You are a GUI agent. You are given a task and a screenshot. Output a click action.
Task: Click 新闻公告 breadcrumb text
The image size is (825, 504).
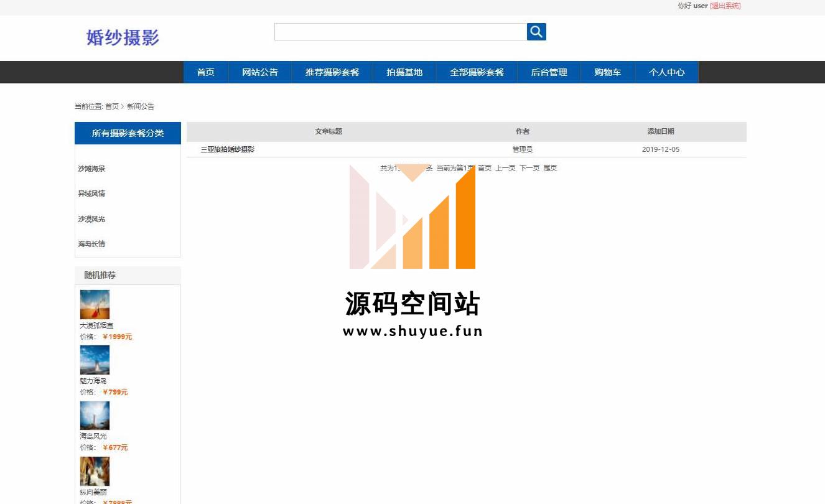tap(141, 106)
